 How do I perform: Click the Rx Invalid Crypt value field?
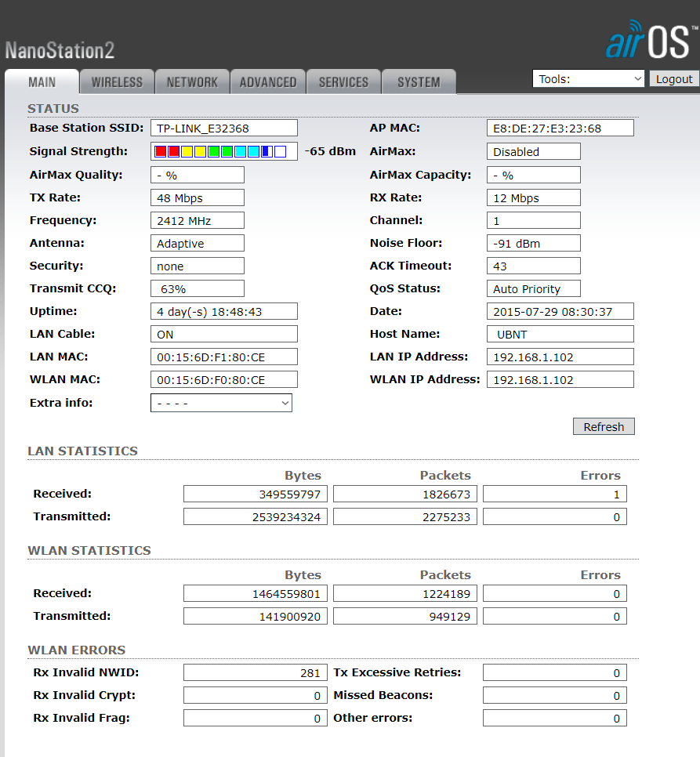256,696
